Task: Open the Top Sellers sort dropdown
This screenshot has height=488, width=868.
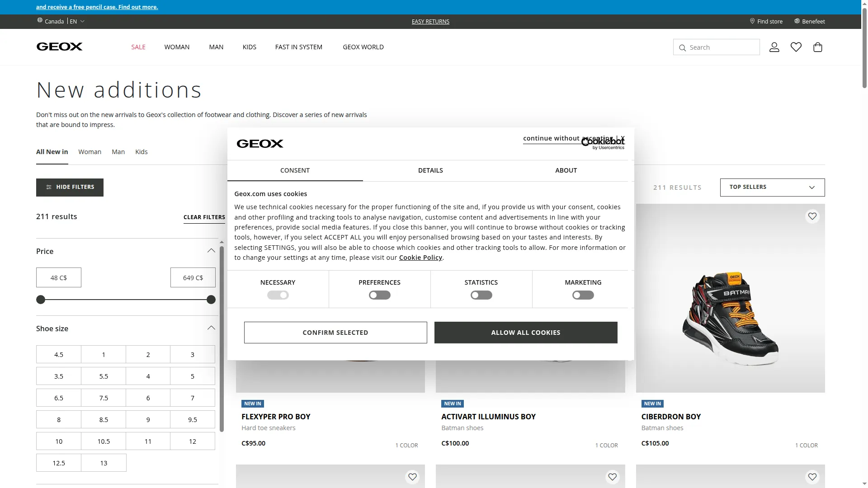Action: pos(772,187)
